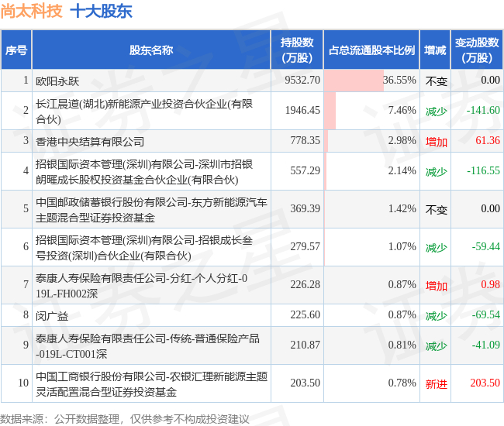Click shareholder 香港中央结算有限公司
This screenshot has width=504, height=426.
(x=90, y=141)
